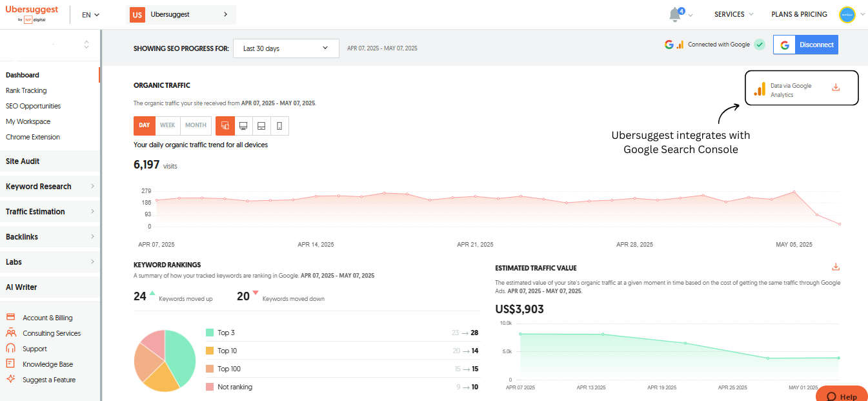Select the desktop device icon
868x401 pixels.
point(243,125)
